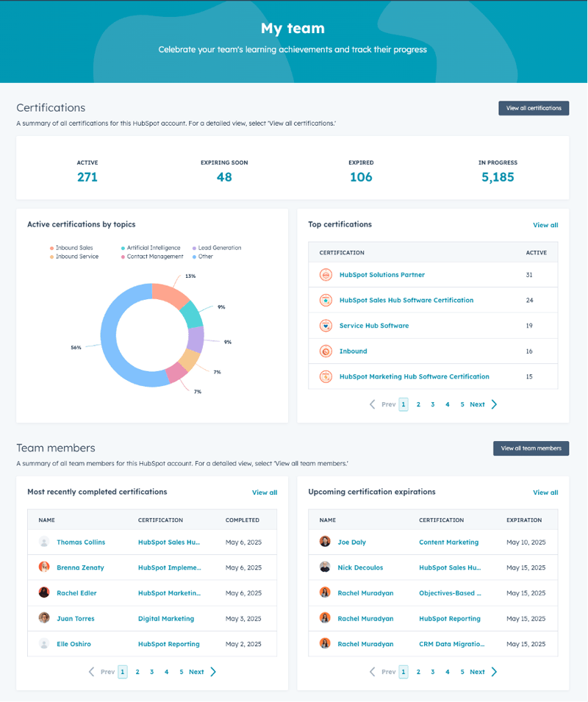Screen dimensions: 588x702
Task: Click Joe Daly's profile avatar
Action: point(325,542)
